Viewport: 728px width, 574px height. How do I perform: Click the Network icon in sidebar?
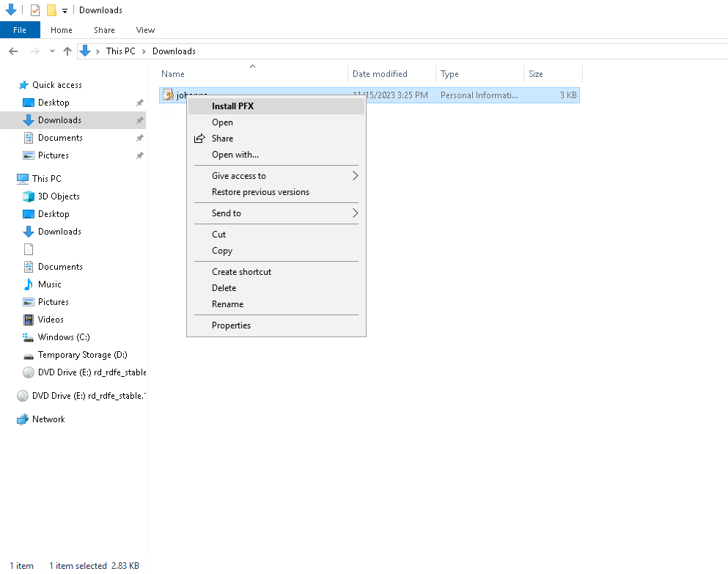tap(23, 419)
